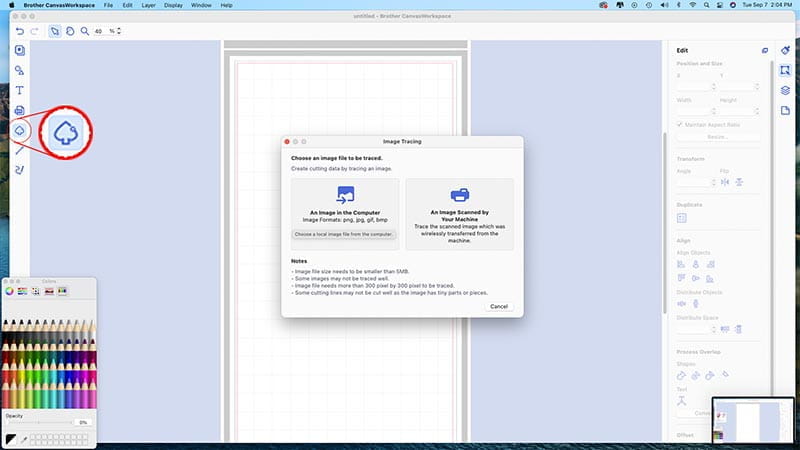Image resolution: width=800 pixels, height=450 pixels.
Task: Open the Window menu
Action: coord(201,5)
